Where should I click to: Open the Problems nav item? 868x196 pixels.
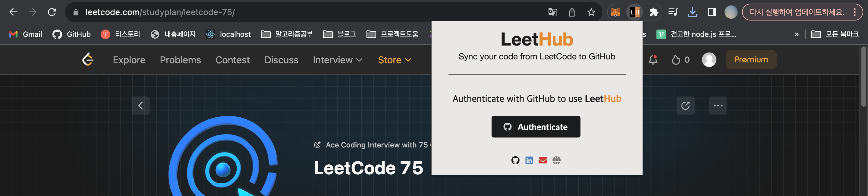coord(180,60)
